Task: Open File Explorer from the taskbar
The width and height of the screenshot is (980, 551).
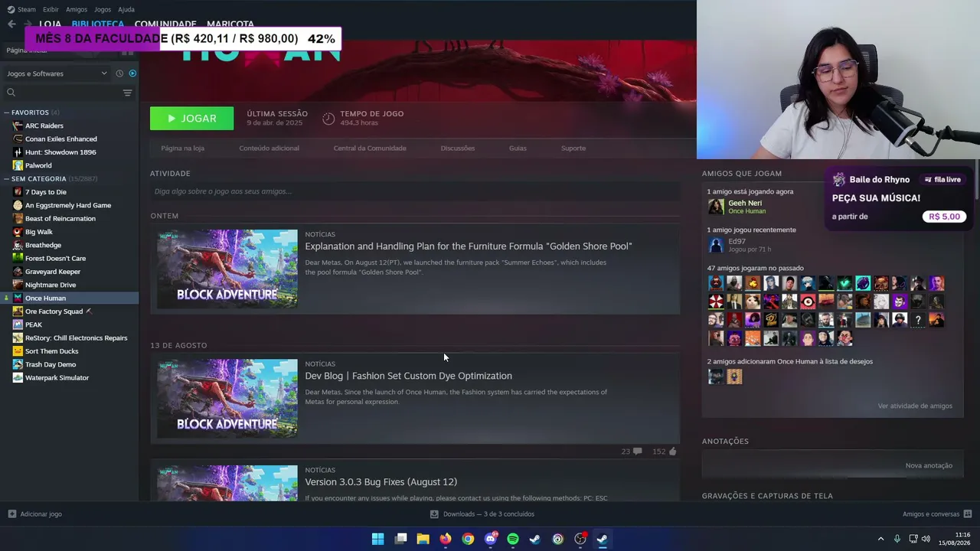Action: [x=423, y=539]
